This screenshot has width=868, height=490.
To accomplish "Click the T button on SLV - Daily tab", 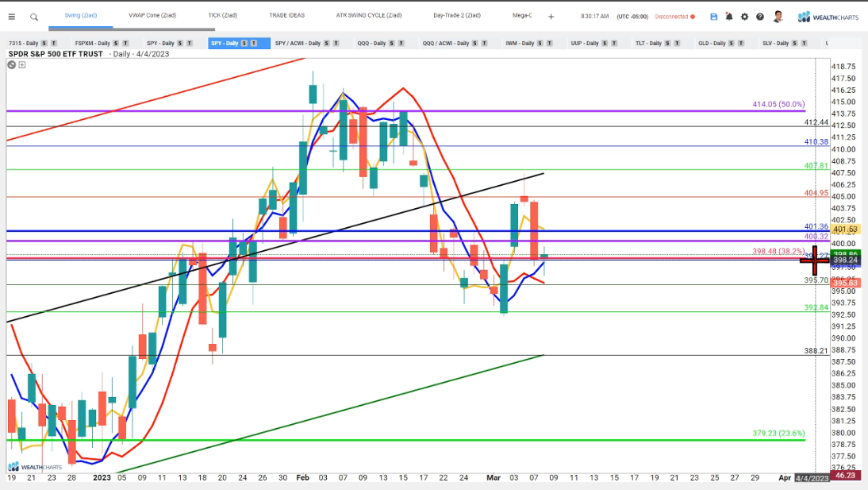I will click(x=804, y=43).
